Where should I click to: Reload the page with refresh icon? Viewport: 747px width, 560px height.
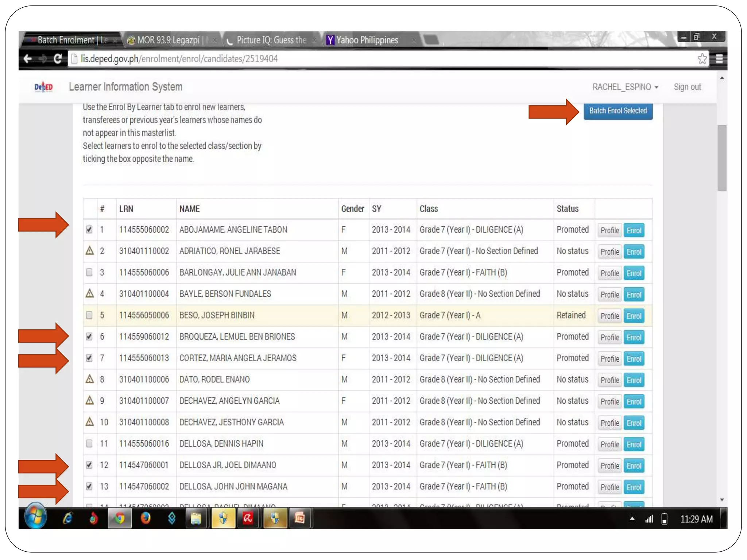click(57, 59)
